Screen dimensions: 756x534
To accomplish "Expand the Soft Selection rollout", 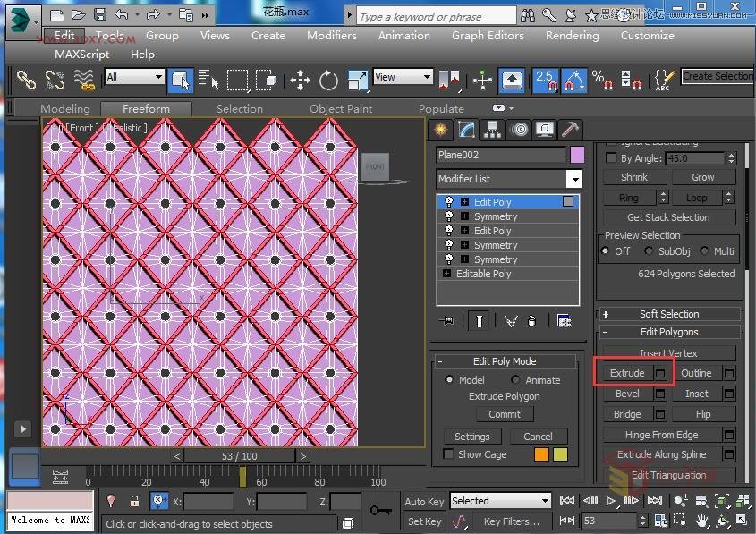I will [668, 314].
